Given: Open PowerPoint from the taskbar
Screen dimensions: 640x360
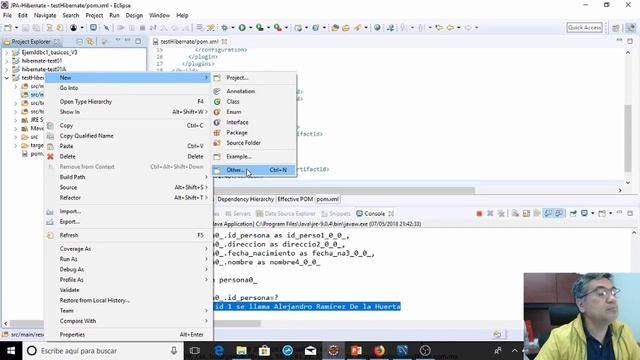Looking at the screenshot, I should pos(356,351).
